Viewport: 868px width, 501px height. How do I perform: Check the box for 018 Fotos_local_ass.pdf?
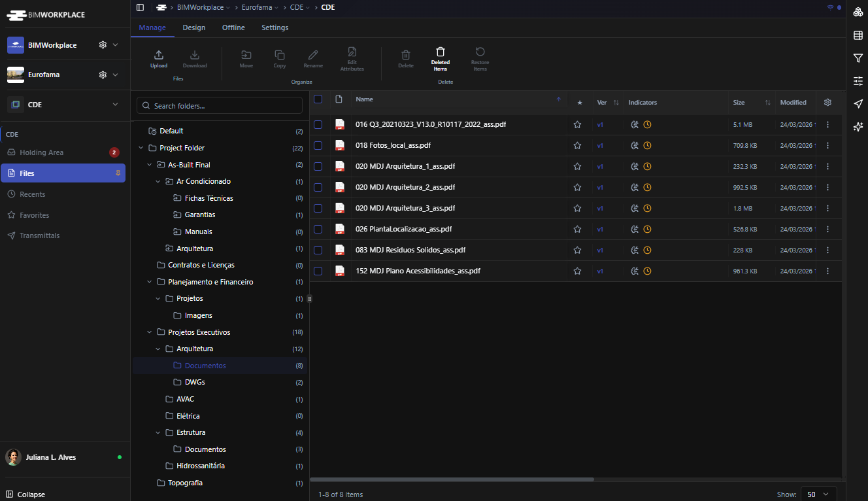click(318, 145)
